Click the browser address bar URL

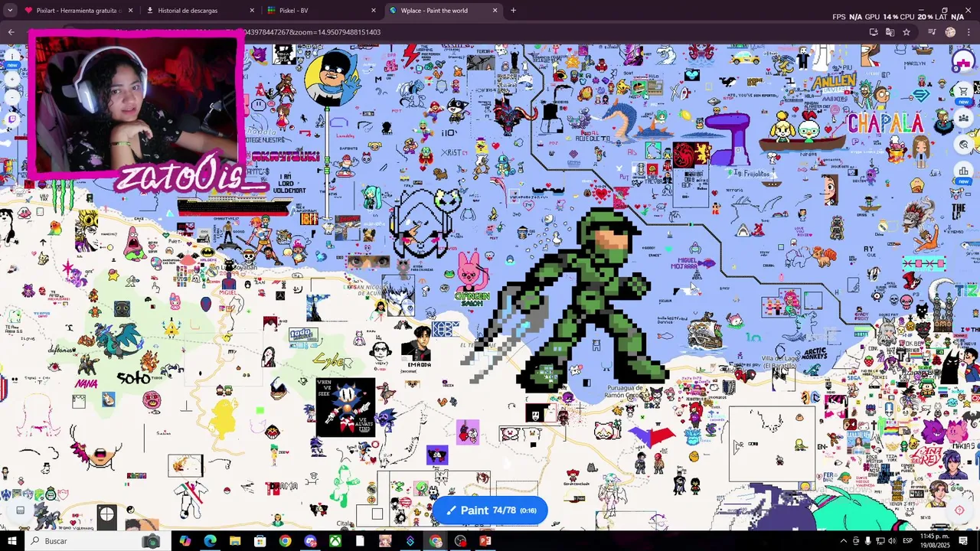tap(314, 32)
